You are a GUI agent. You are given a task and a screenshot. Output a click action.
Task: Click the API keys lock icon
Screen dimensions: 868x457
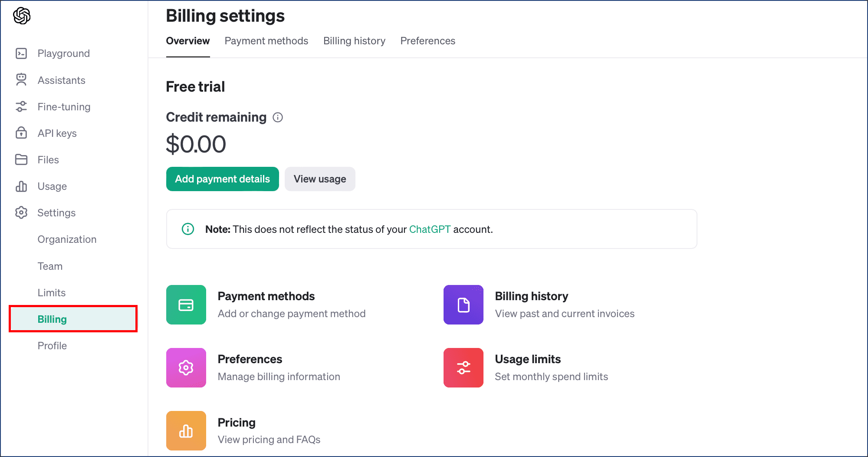21,133
